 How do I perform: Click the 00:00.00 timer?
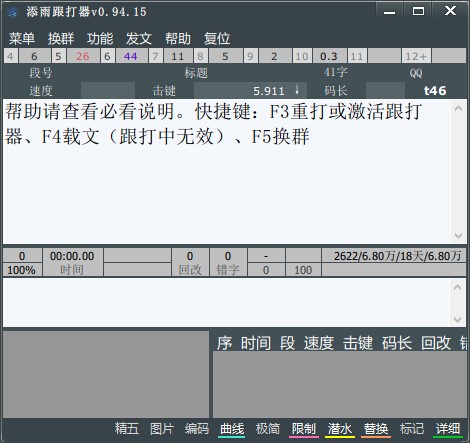tap(72, 256)
